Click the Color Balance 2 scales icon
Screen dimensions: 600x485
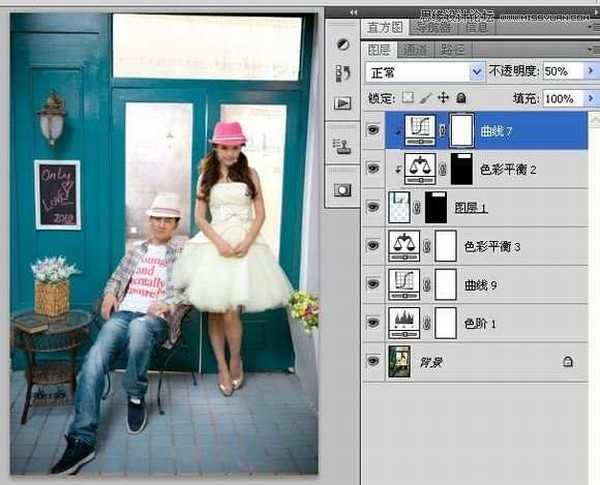click(420, 167)
